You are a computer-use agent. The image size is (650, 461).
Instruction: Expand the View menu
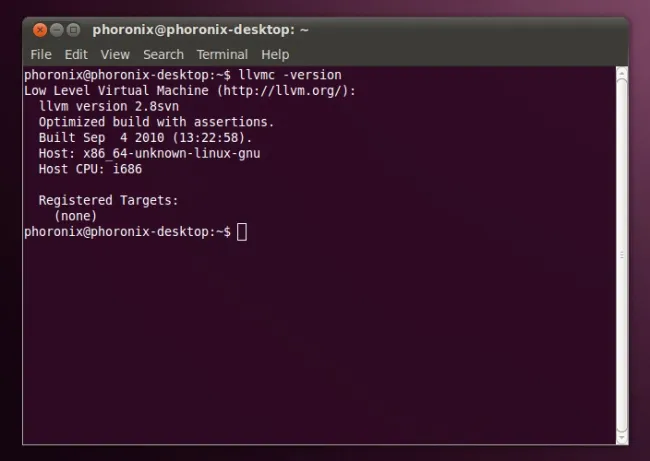pos(115,54)
